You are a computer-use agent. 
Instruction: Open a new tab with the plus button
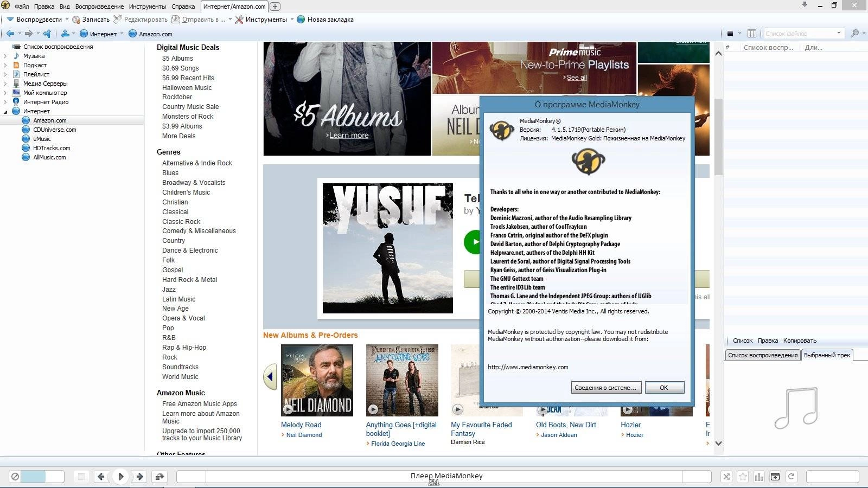[x=275, y=7]
